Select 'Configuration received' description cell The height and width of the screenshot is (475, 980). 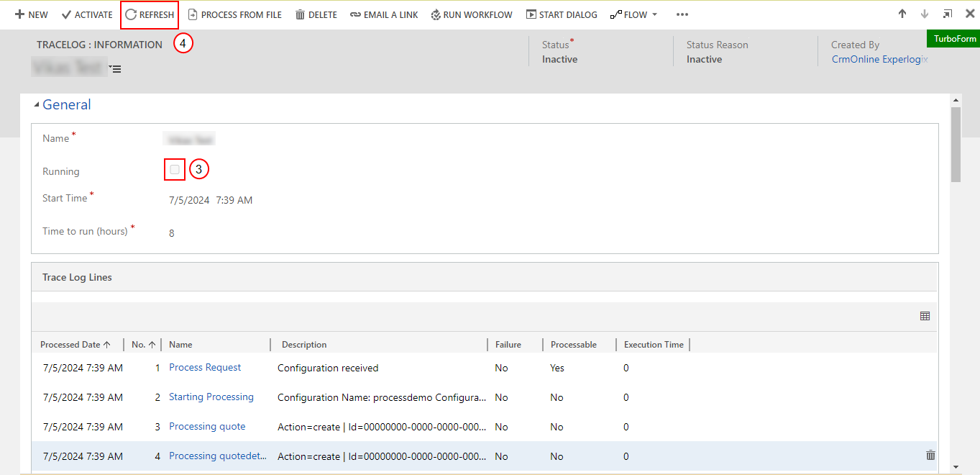coord(328,368)
